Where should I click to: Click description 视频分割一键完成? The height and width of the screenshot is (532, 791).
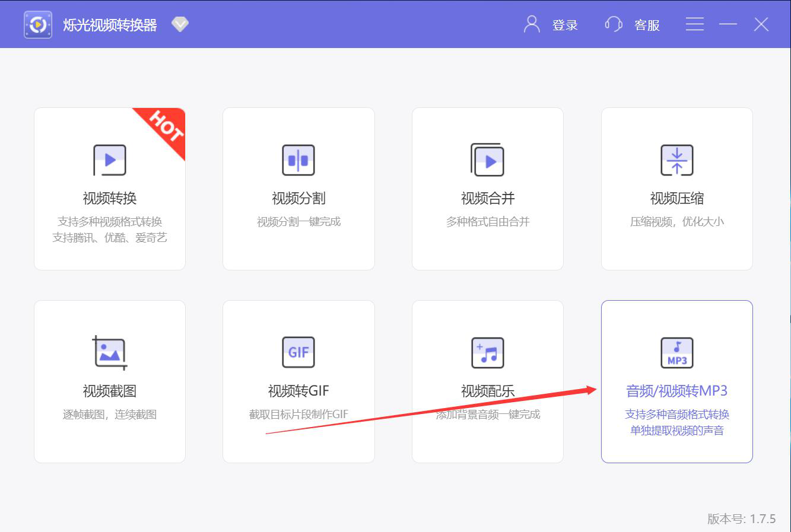point(298,222)
